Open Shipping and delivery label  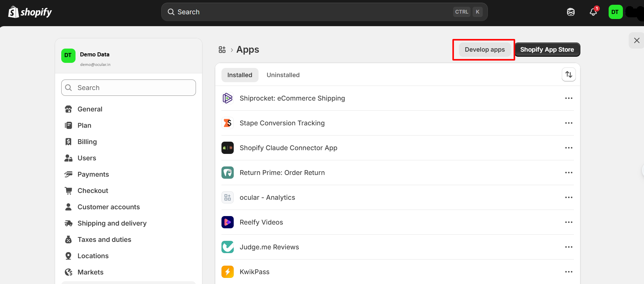(112, 223)
